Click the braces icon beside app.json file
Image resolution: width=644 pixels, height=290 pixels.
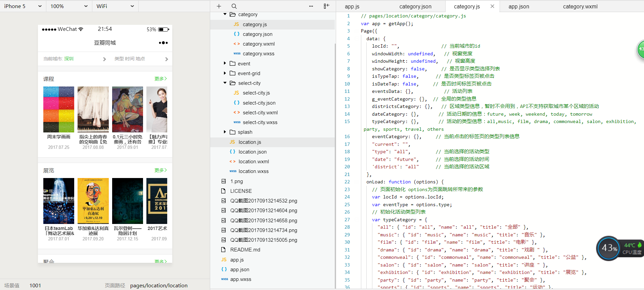coord(224,270)
